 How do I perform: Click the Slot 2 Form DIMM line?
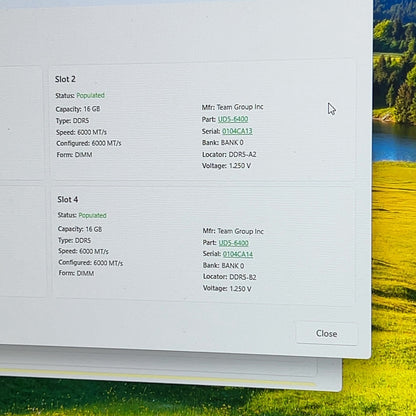(74, 155)
